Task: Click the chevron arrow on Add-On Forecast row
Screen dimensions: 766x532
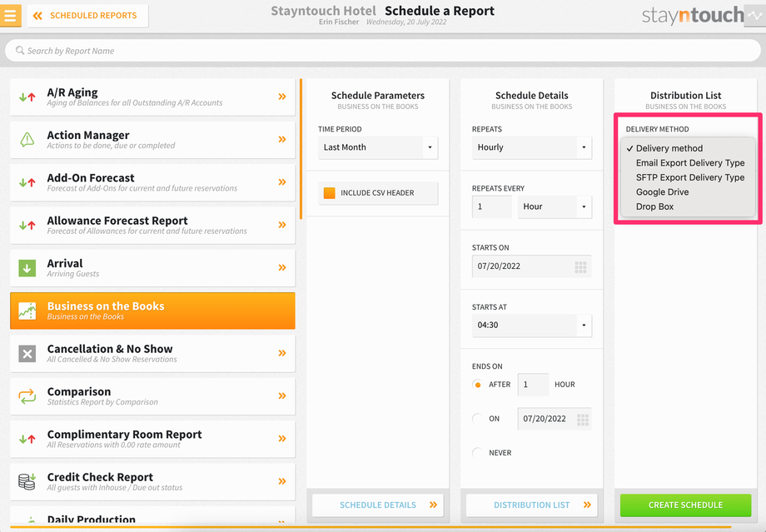Action: (282, 182)
